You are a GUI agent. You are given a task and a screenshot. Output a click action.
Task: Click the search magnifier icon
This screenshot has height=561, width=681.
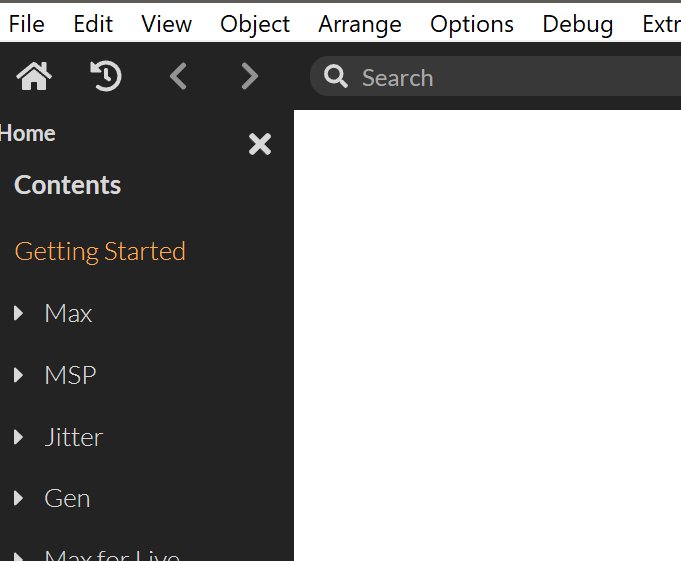pos(337,77)
